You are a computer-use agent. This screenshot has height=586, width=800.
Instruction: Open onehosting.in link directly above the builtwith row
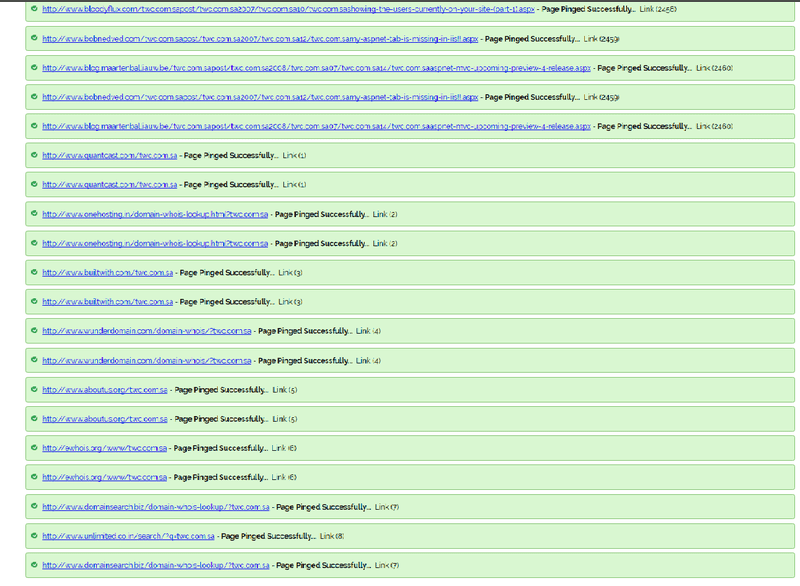(155, 243)
